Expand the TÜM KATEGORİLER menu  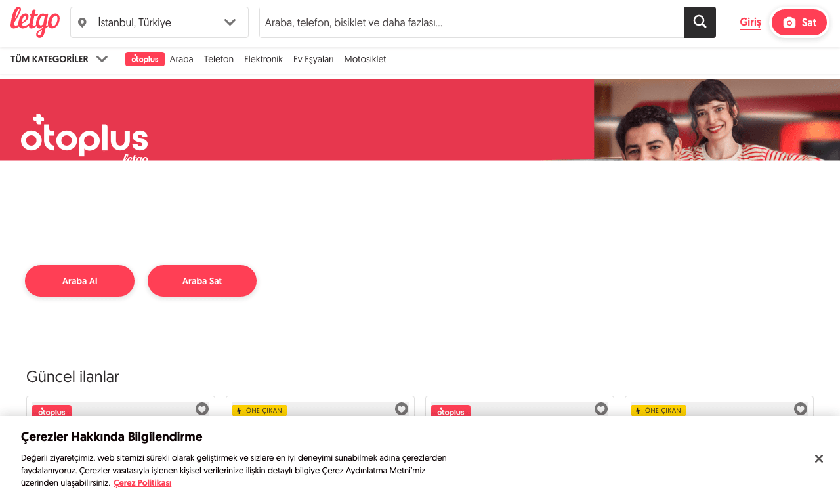tap(49, 59)
